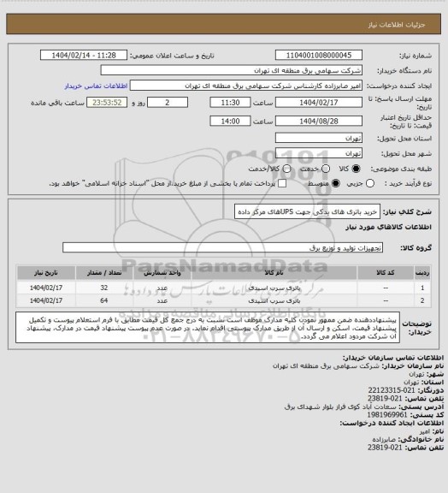Click the واحد شمارش column header
The width and height of the screenshot is (448, 493).
[162, 272]
